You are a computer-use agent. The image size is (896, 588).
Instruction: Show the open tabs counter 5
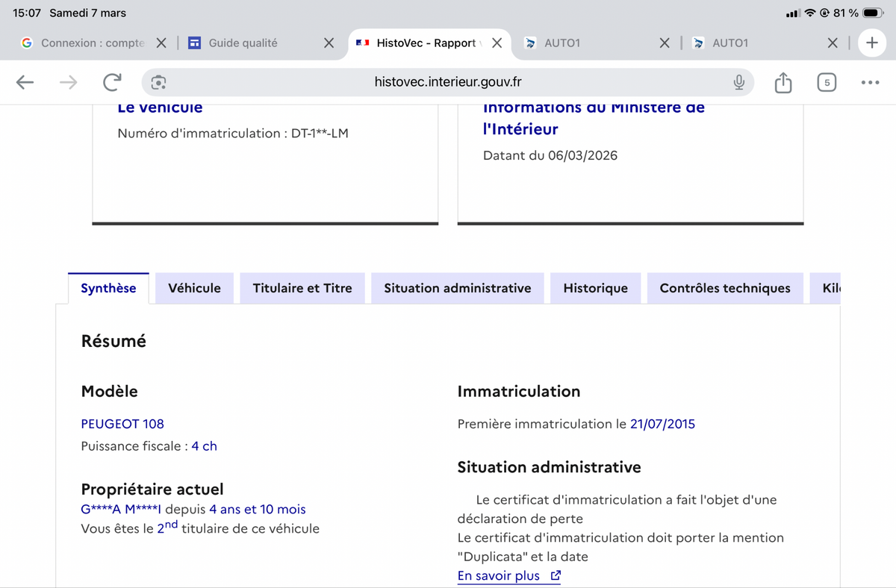(x=827, y=82)
